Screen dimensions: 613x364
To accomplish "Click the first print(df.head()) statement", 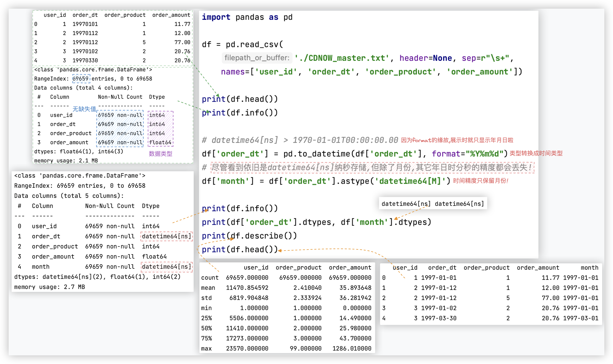I will pyautogui.click(x=240, y=99).
